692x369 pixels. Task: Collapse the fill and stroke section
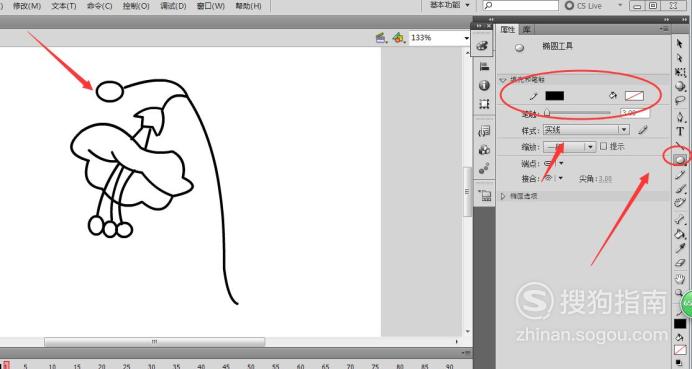pyautogui.click(x=503, y=80)
